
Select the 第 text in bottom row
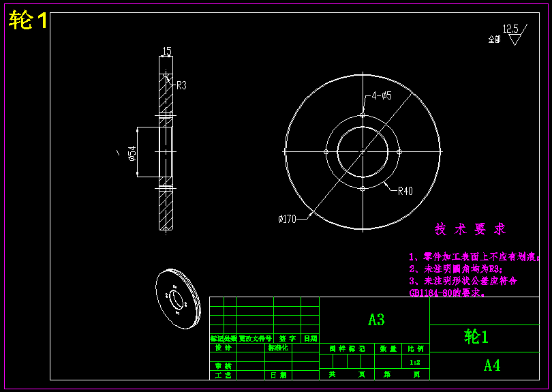387,374
